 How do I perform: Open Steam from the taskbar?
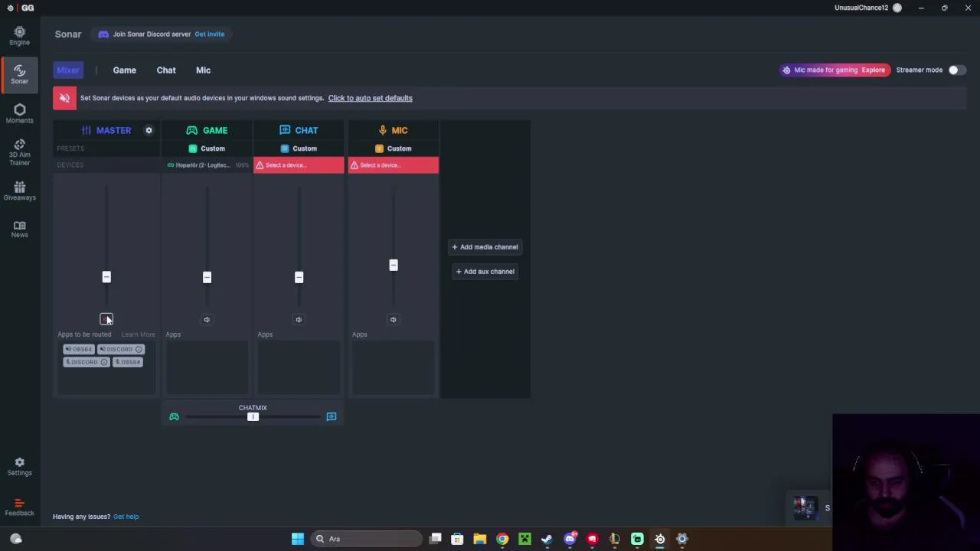coord(547,539)
